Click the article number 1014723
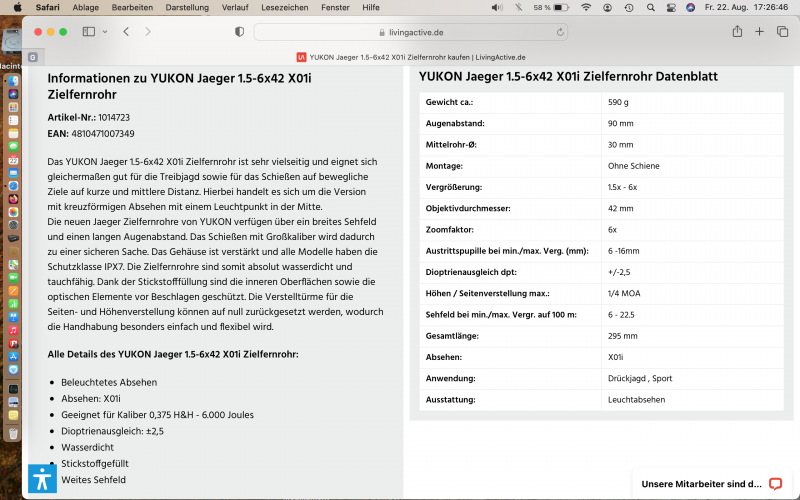Viewport: 800px width, 500px height. (x=114, y=117)
